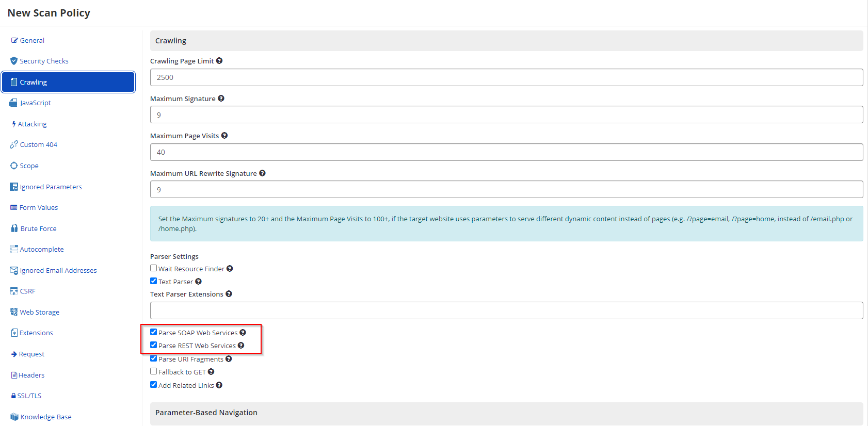Screen dimensions: 868x426
Task: Go to the Brute Force settings
Action: pyautogui.click(x=38, y=228)
